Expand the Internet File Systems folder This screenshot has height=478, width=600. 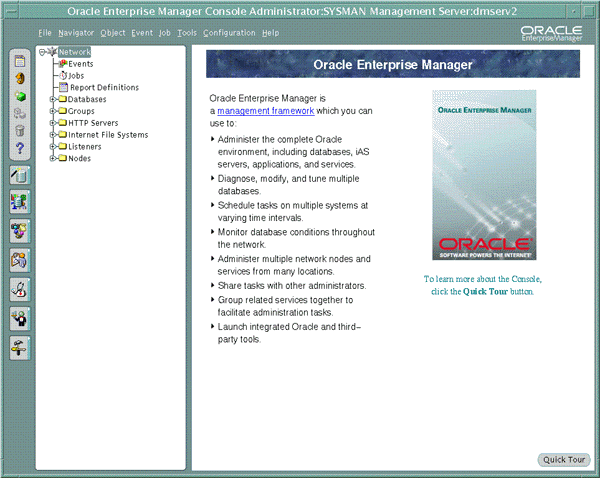click(x=53, y=135)
